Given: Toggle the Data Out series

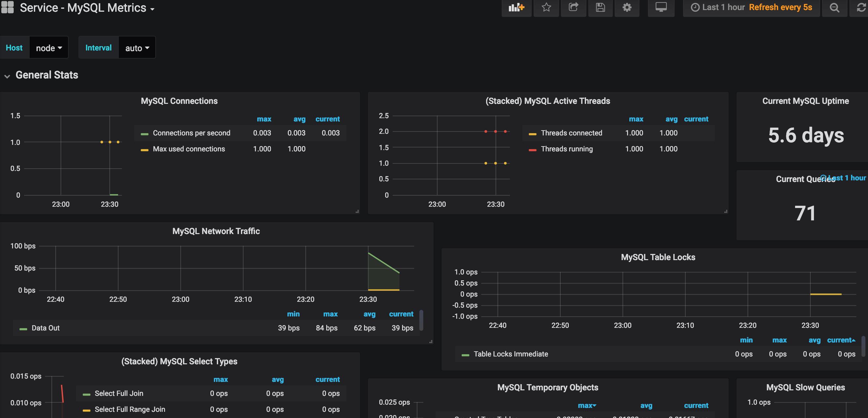Looking at the screenshot, I should pyautogui.click(x=46, y=328).
